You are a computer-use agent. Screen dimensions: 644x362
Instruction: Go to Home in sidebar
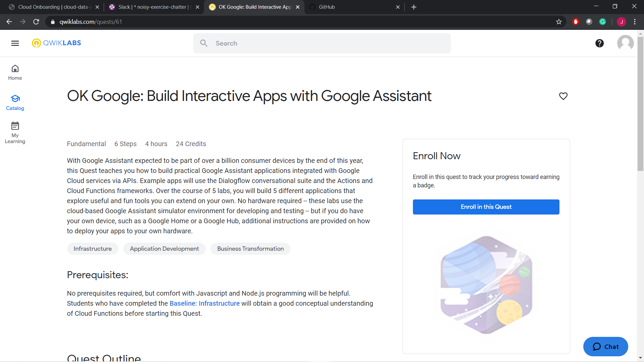(x=15, y=72)
